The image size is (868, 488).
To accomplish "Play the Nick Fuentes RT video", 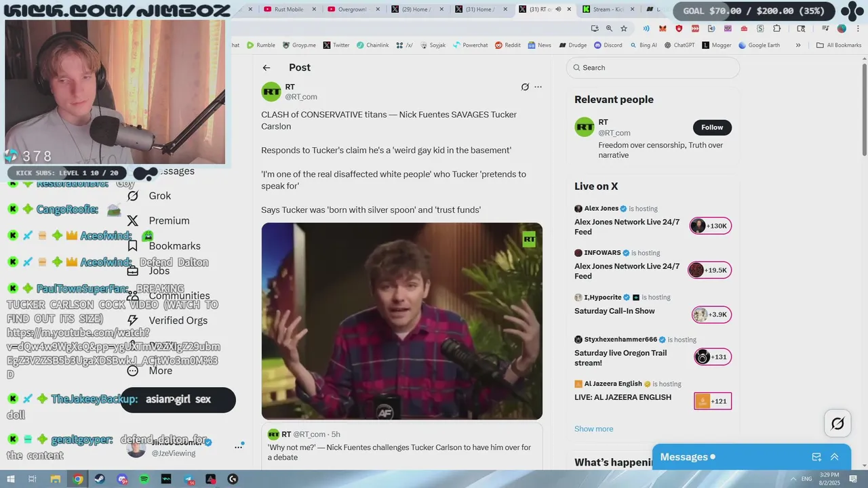I will (402, 321).
